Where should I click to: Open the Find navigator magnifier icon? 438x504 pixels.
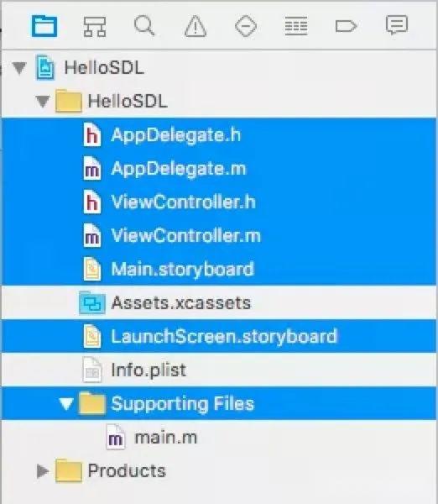[144, 26]
